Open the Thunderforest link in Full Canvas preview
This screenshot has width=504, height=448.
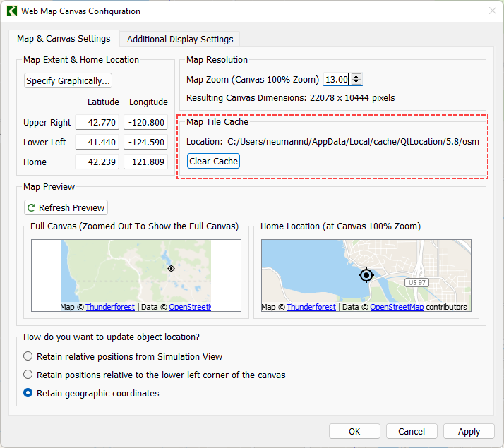(110, 307)
